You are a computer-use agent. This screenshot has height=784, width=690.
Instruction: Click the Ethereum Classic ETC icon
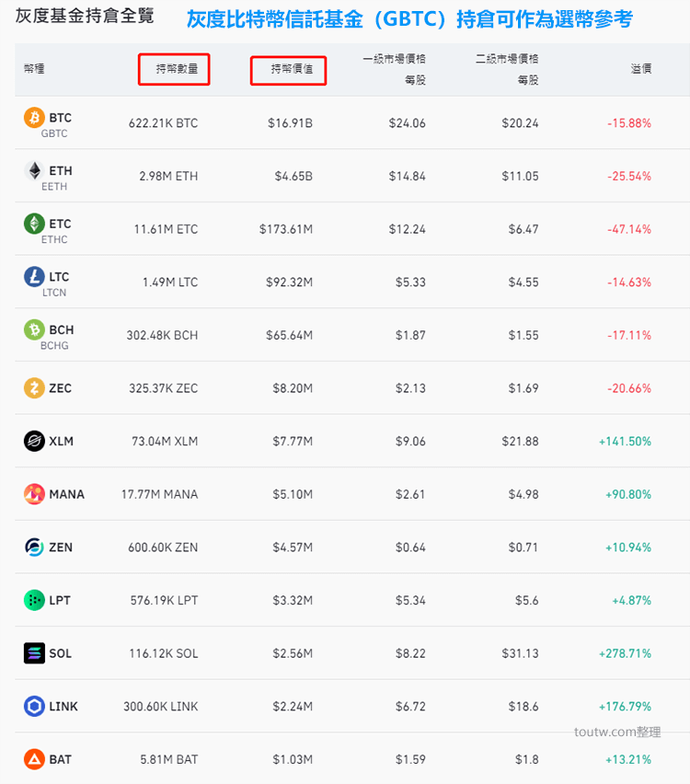pyautogui.click(x=34, y=224)
